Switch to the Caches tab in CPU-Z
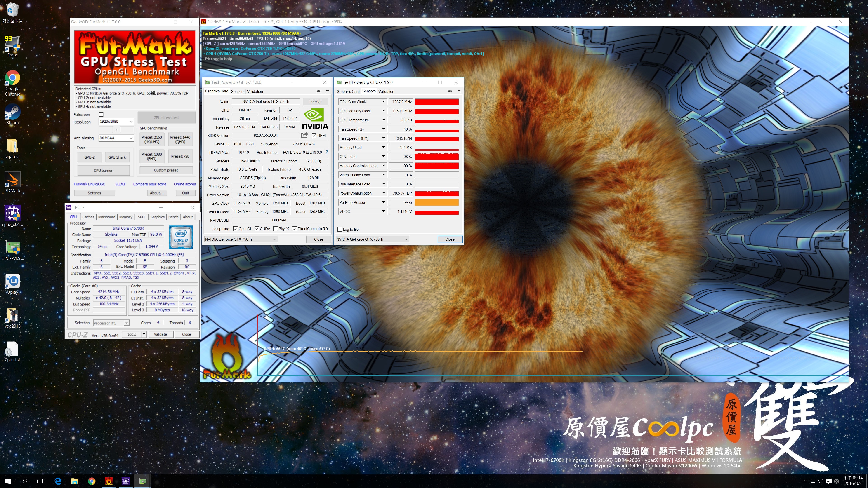This screenshot has width=868, height=488. pos(88,217)
